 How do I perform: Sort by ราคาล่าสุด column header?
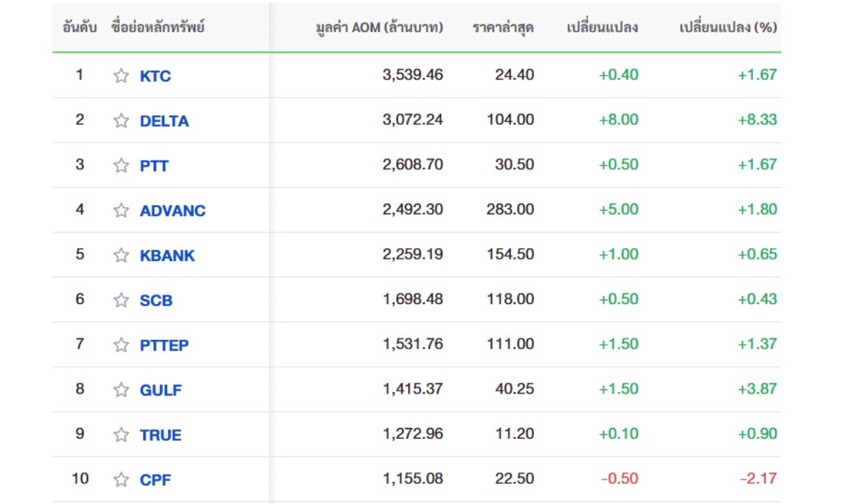click(503, 27)
